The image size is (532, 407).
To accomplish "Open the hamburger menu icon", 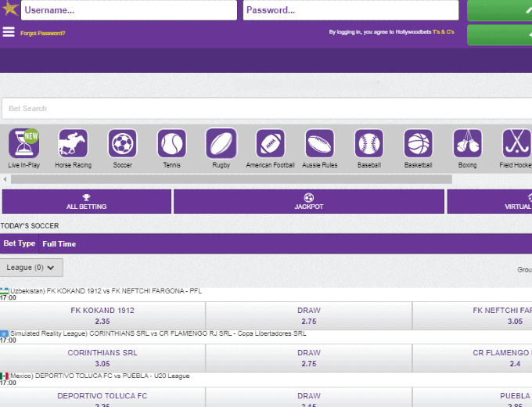I will [9, 32].
